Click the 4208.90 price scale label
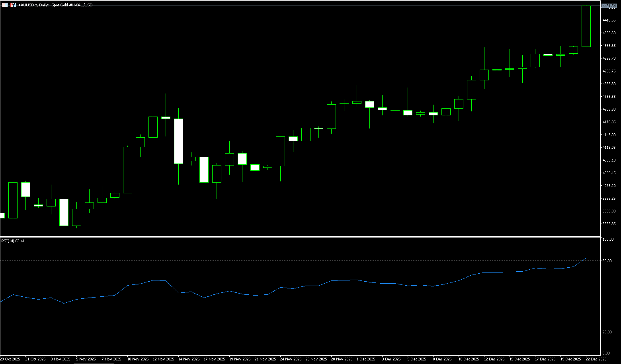The width and height of the screenshot is (621, 364). [x=609, y=109]
